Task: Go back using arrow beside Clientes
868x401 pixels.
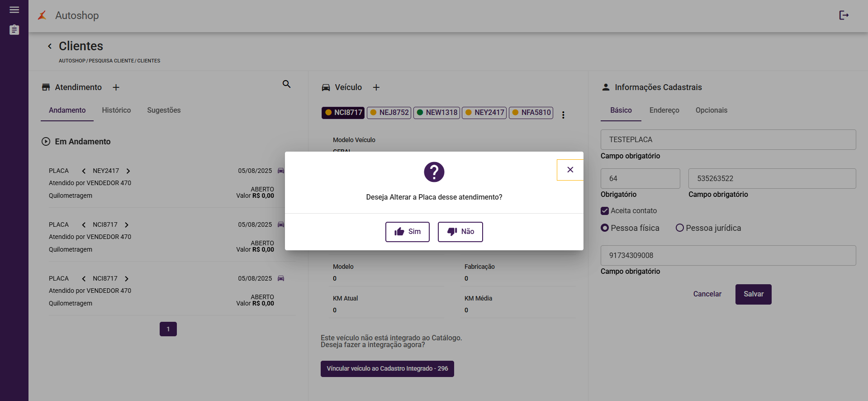Action: (50, 46)
